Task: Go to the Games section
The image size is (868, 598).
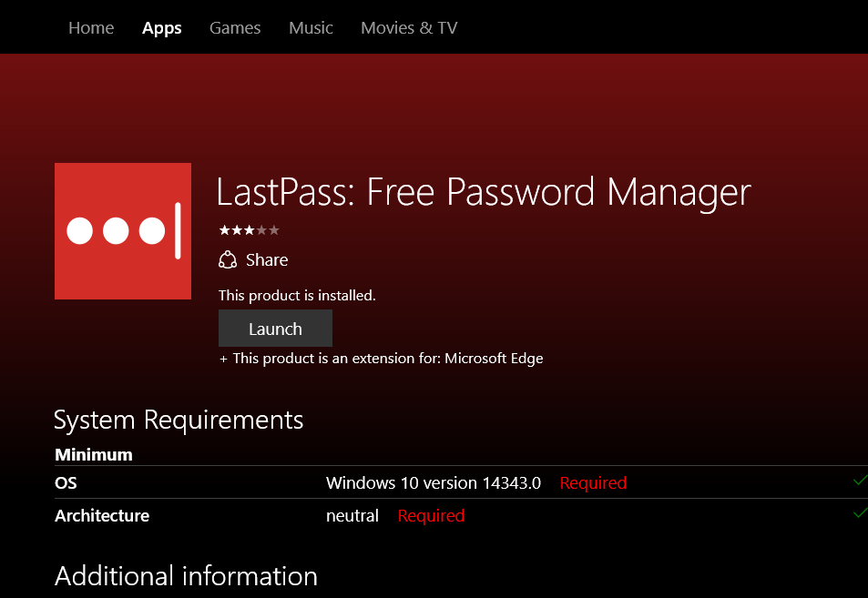Action: click(235, 28)
